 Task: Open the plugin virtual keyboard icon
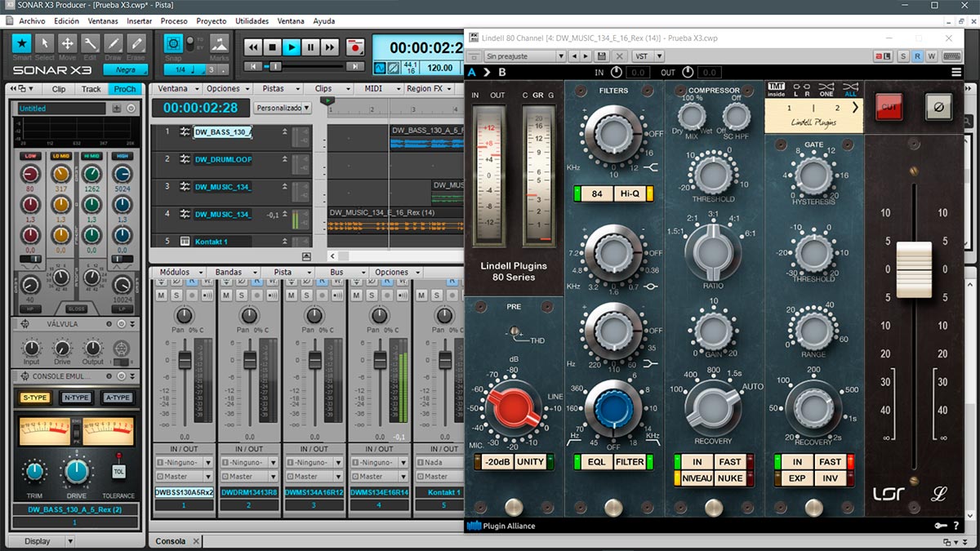951,56
